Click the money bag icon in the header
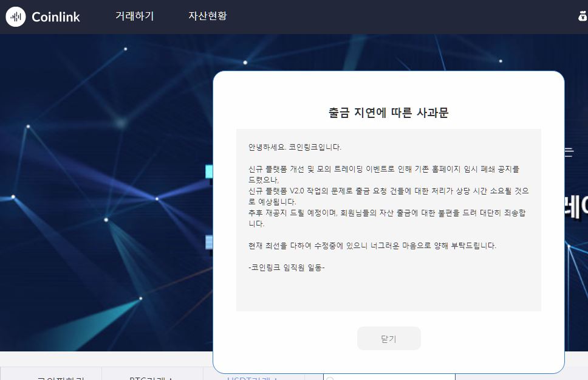Screen dimensions: 588x380 (581, 17)
